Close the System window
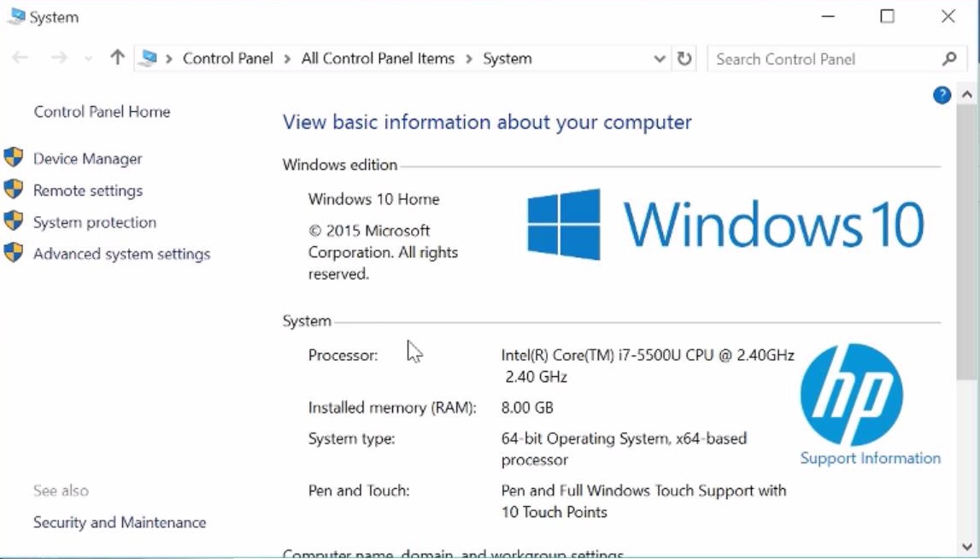The height and width of the screenshot is (559, 980). (x=948, y=16)
